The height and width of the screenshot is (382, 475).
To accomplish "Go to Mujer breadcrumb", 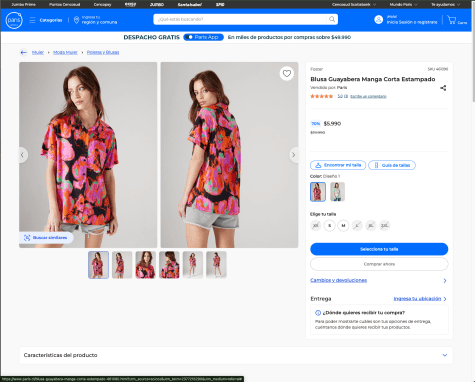I will (x=38, y=52).
